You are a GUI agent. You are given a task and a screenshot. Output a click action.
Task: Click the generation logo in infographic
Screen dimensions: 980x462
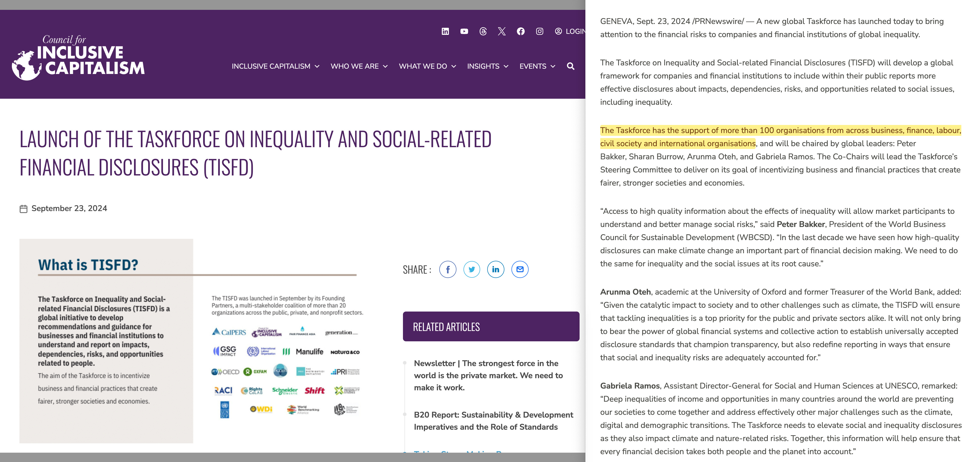point(341,332)
